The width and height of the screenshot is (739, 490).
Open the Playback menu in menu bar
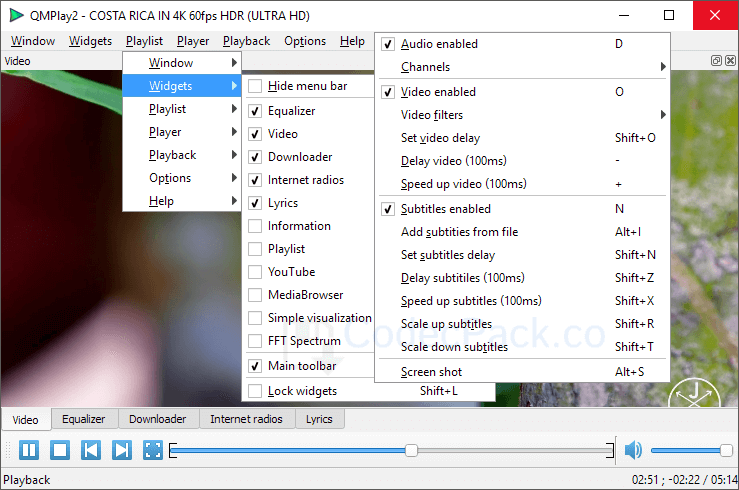click(x=246, y=41)
